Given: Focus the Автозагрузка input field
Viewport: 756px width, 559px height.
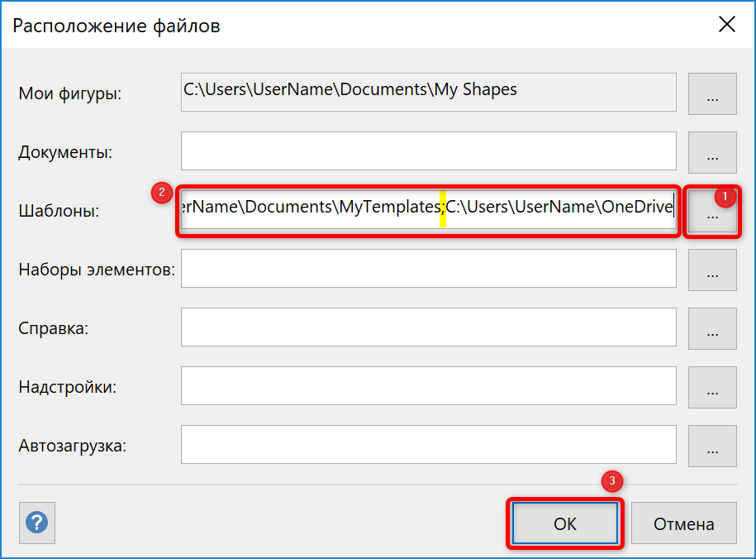Looking at the screenshot, I should tap(429, 445).
